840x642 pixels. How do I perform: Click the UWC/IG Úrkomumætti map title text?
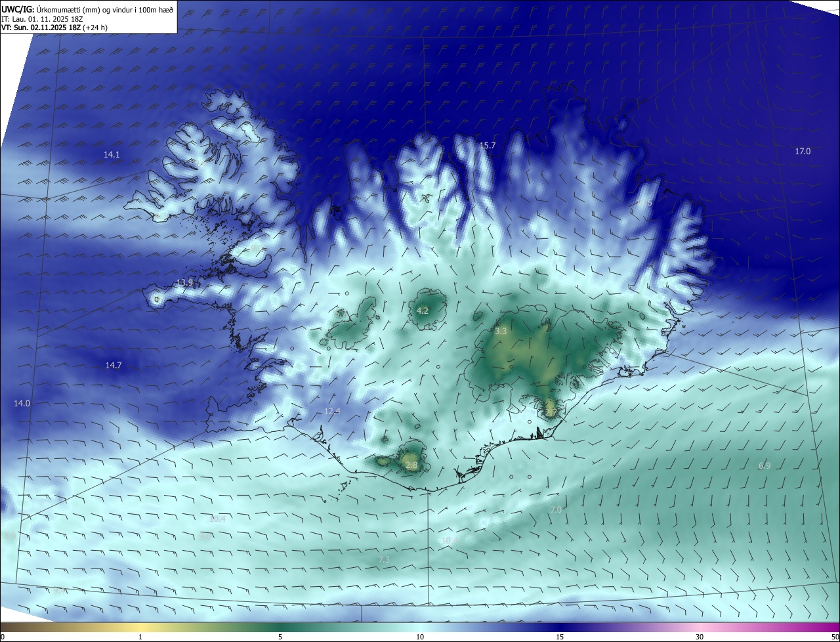87,10
